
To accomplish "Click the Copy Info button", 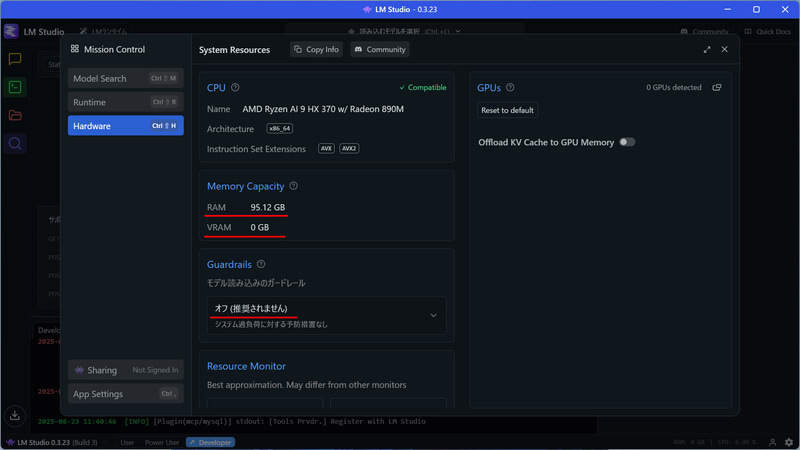I will point(316,49).
